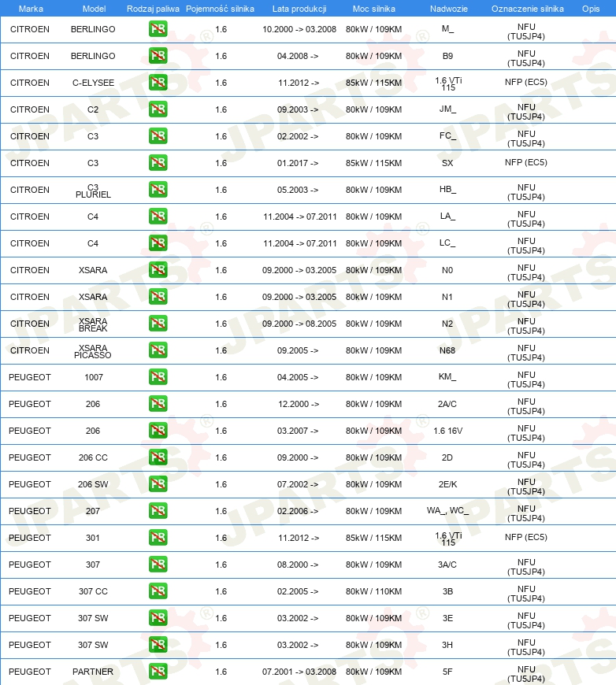This screenshot has height=685, width=616.
Task: Click the Model column header
Action: point(94,9)
